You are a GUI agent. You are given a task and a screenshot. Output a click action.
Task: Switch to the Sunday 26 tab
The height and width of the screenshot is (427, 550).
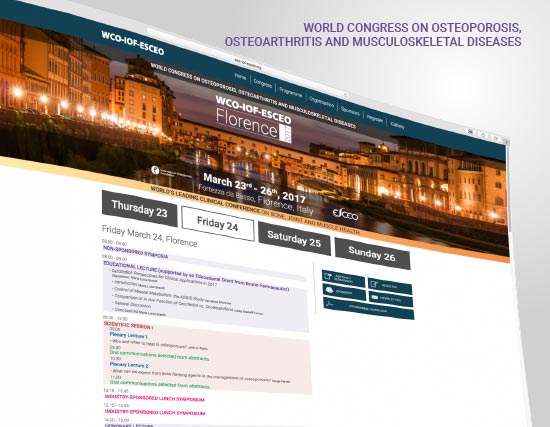coord(372,254)
